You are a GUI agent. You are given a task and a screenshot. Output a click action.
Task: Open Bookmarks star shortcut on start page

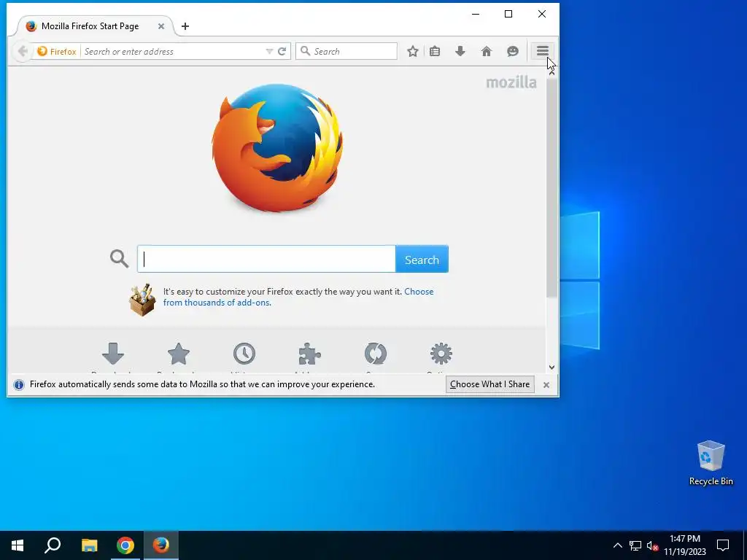tap(179, 354)
